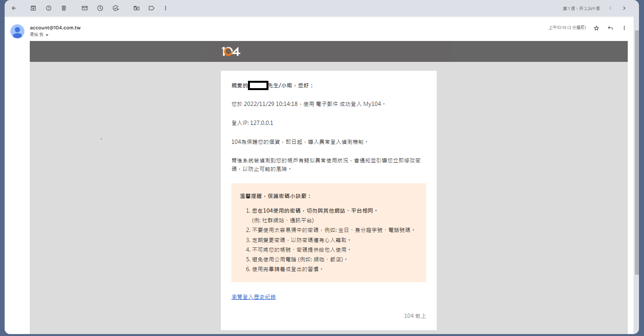This screenshot has width=644, height=336.
Task: Click login time 2022/11/29 10:14:18 text
Action: [x=271, y=104]
